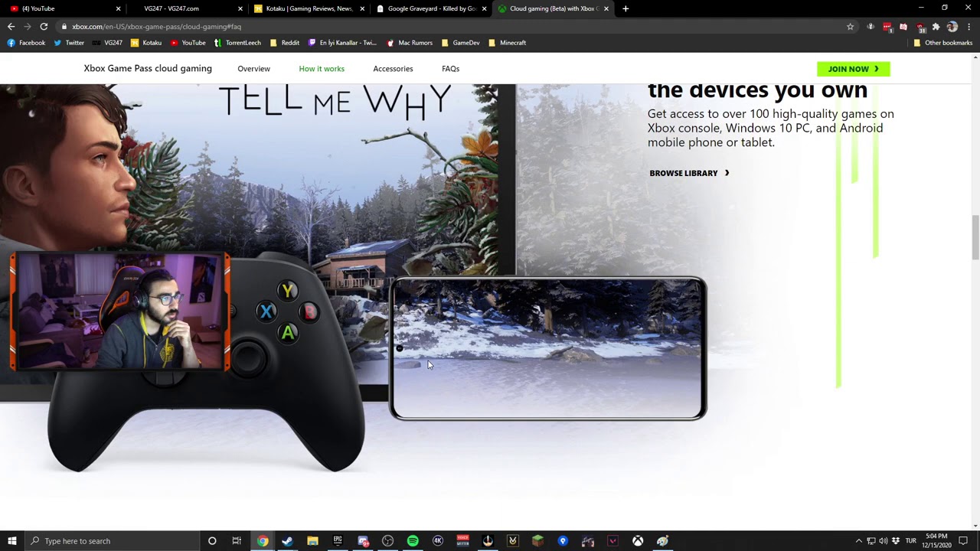Image resolution: width=980 pixels, height=551 pixels.
Task: Show hidden system tray icons
Action: coord(858,541)
